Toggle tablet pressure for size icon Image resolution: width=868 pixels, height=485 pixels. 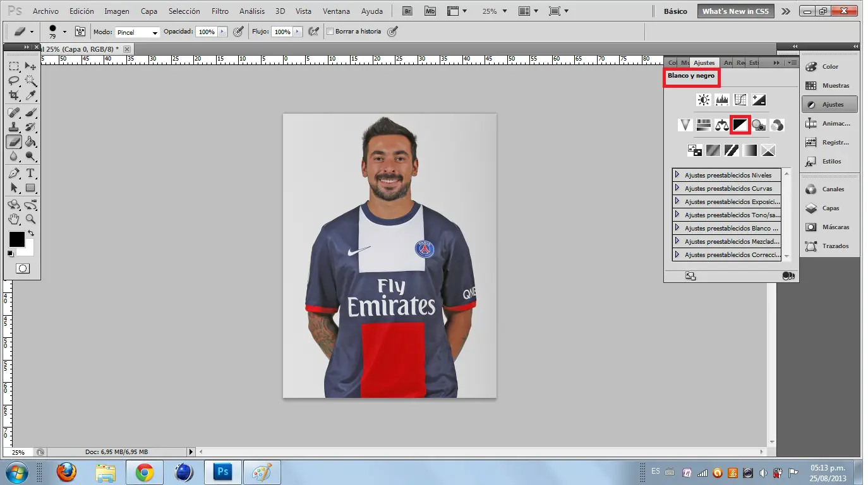pos(392,31)
